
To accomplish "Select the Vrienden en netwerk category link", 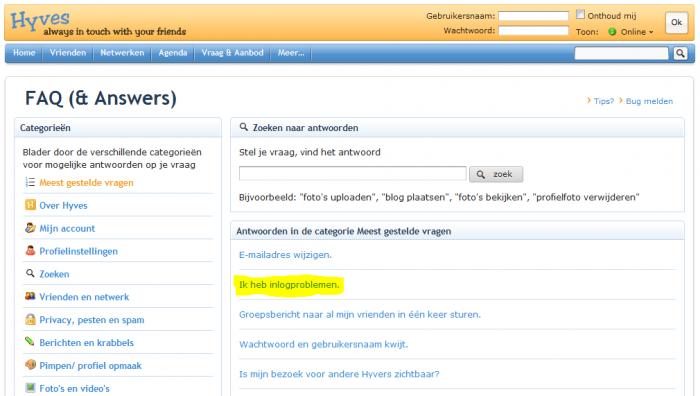I will coord(84,297).
